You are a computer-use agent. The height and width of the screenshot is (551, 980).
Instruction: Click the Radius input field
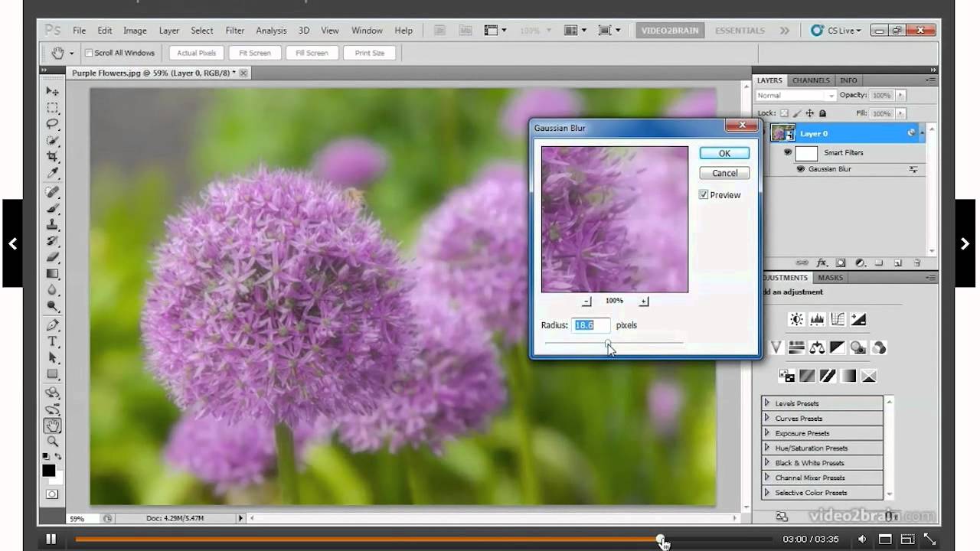[x=591, y=325]
